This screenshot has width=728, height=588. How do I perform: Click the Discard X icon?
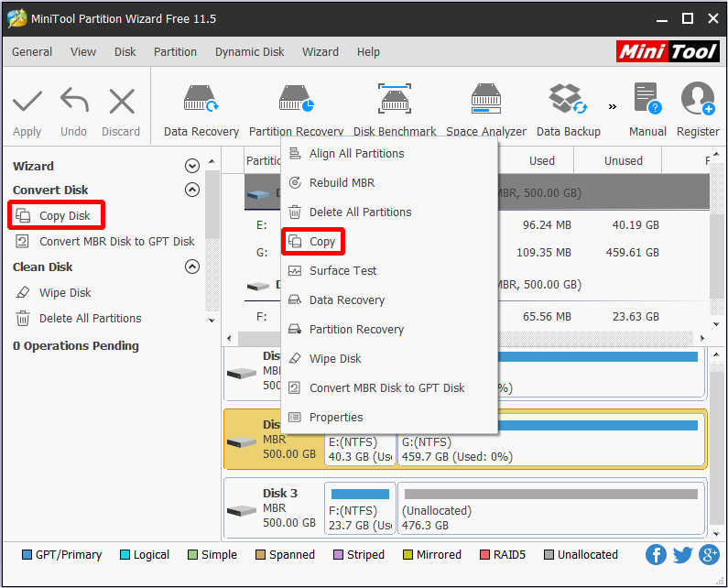[122, 101]
